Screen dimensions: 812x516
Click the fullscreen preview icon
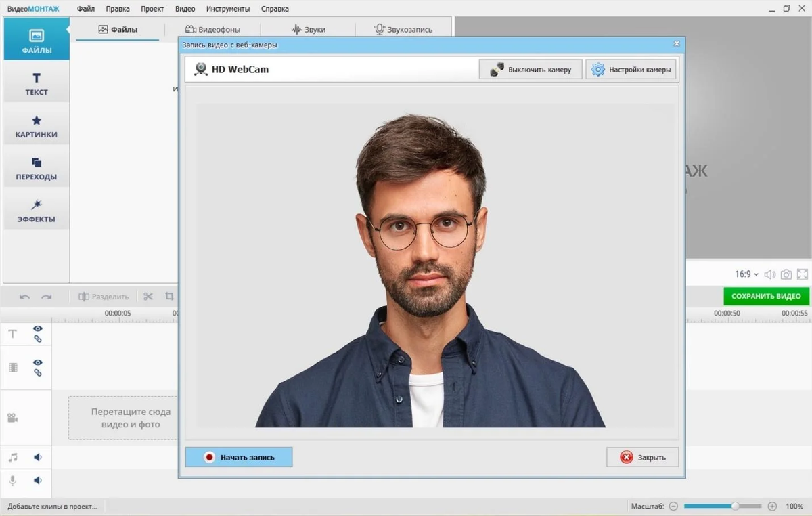(x=803, y=274)
